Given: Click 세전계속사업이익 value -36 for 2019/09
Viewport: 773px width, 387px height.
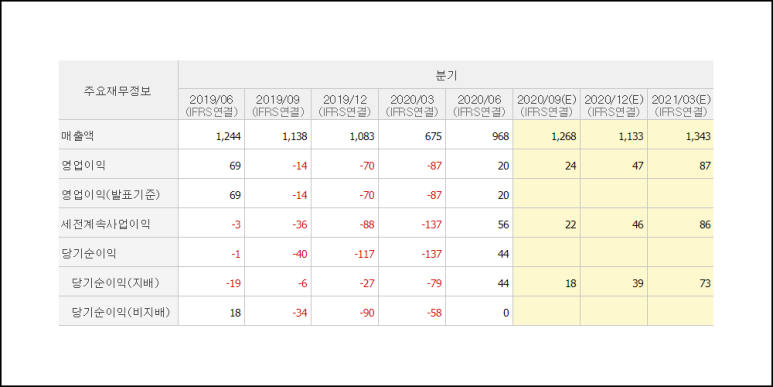Looking at the screenshot, I should click(299, 225).
